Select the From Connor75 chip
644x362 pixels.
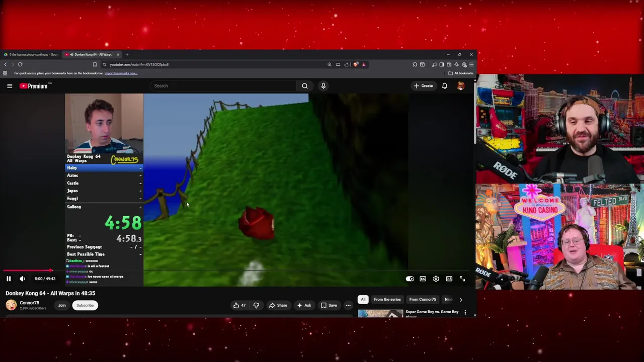[x=423, y=300]
